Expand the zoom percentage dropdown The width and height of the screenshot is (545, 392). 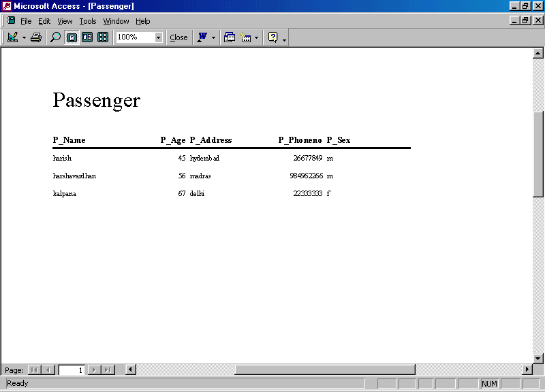coord(159,37)
